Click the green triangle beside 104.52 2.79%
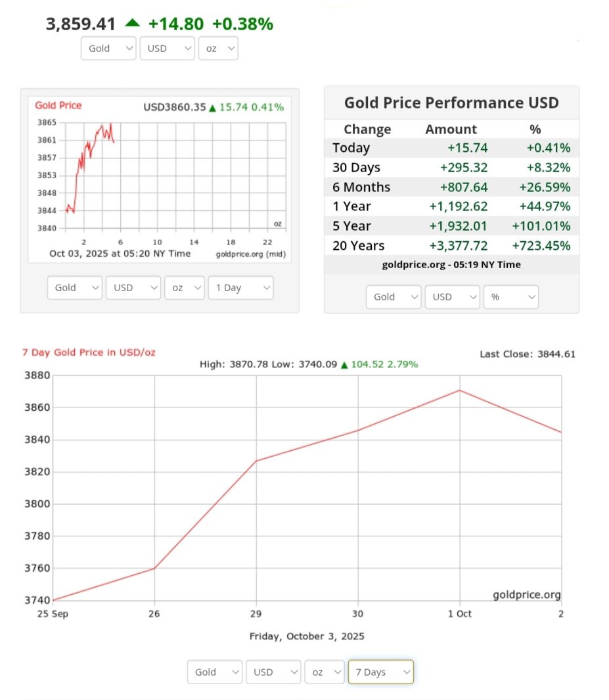609x700 pixels. pyautogui.click(x=344, y=364)
